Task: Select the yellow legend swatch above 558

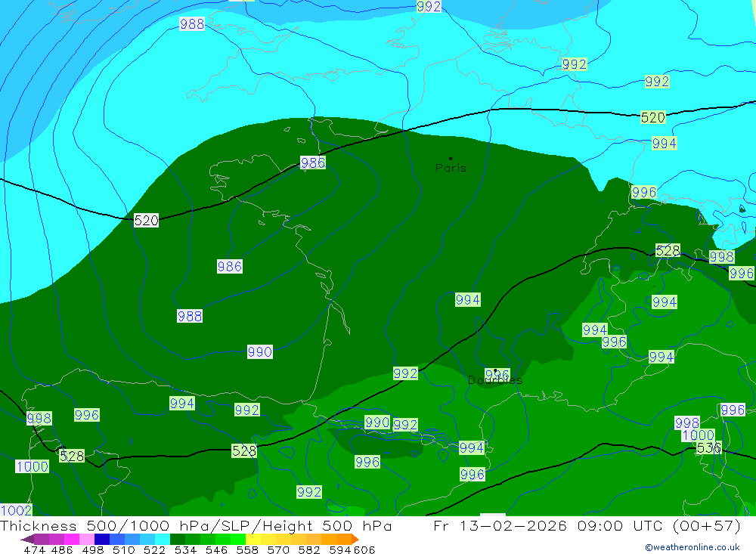Action: (x=253, y=539)
